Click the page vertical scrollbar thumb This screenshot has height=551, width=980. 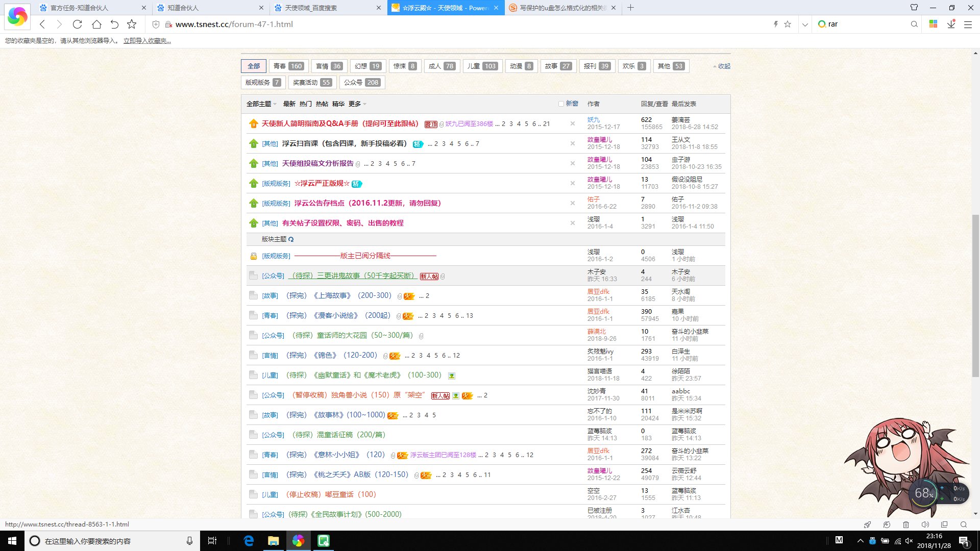pyautogui.click(x=975, y=296)
